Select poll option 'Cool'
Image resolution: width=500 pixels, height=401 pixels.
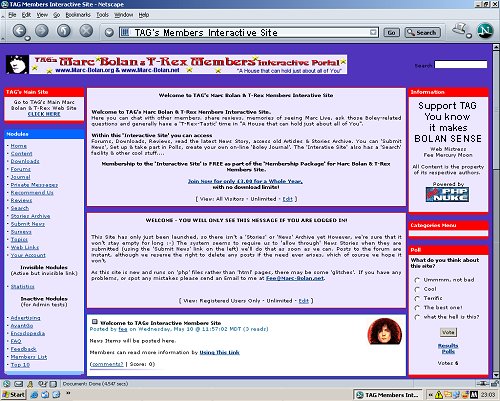pos(417,289)
